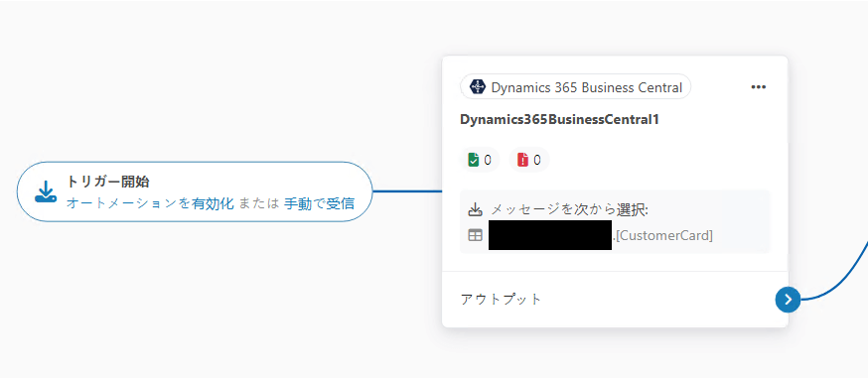Click the オートメーションを有効化 link
This screenshot has width=868, height=378.
click(150, 203)
